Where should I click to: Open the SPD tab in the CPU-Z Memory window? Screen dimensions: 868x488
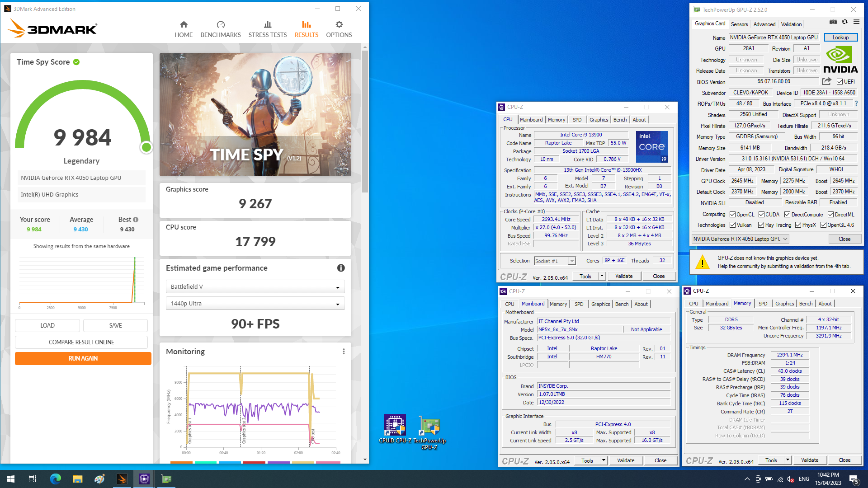[x=763, y=304]
